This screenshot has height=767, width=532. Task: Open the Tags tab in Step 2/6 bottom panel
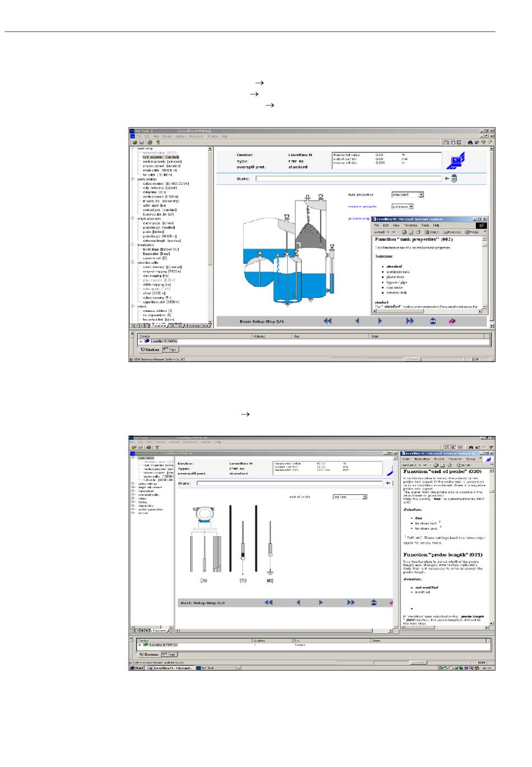pyautogui.click(x=170, y=349)
